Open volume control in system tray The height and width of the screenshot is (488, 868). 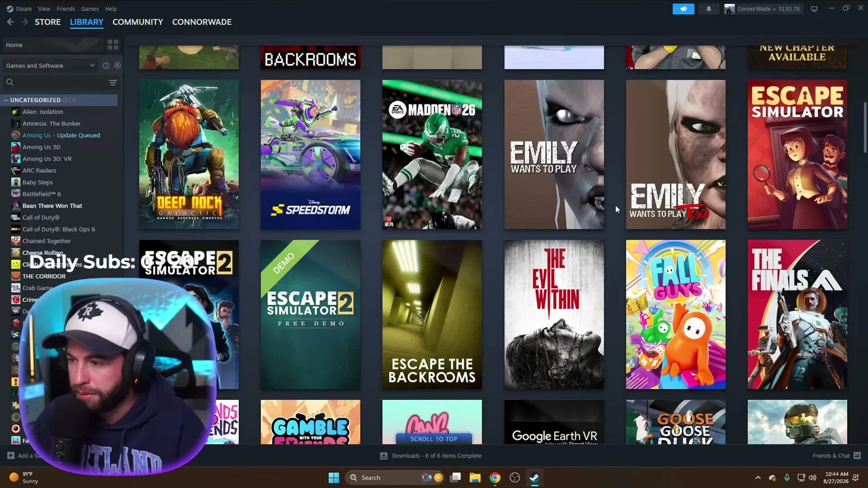(x=812, y=478)
